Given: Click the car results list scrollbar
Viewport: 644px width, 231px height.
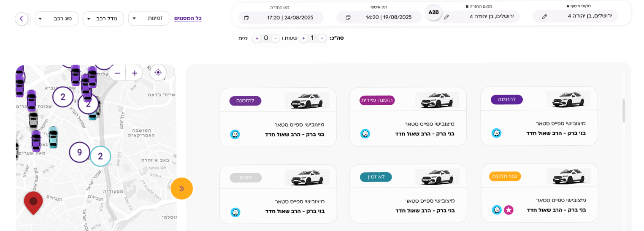Looking at the screenshot, I should (624, 111).
